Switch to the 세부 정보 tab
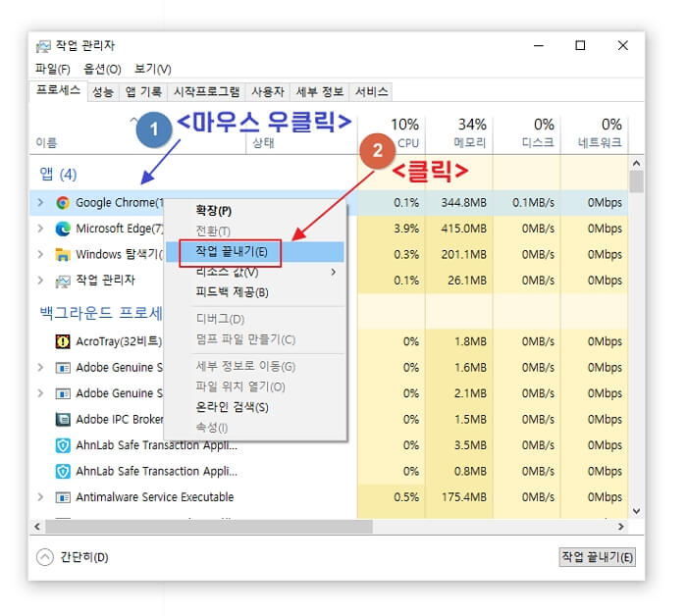687x616 pixels. coord(319,92)
